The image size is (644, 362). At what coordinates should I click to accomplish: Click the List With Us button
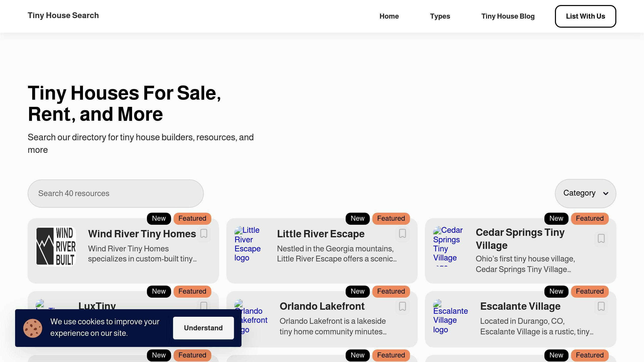coord(585,16)
